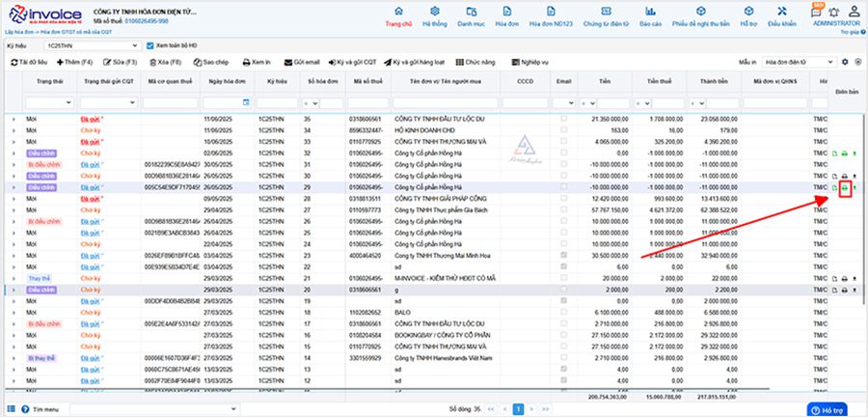This screenshot has width=868, height=417.
Task: Download the record for invoice number 32
Action: [x=854, y=153]
